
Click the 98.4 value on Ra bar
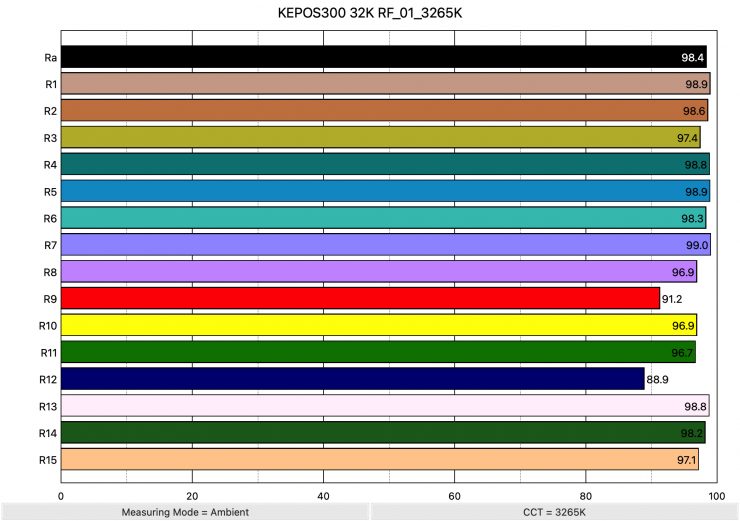click(x=694, y=58)
